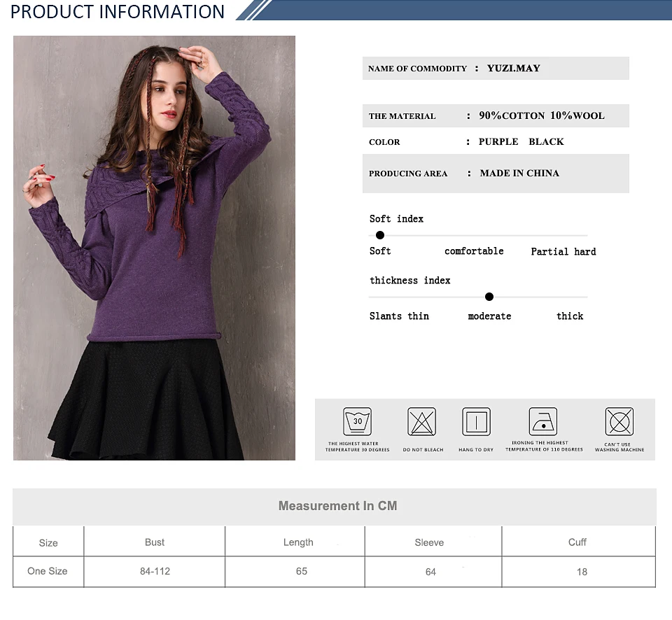Click the can't use washing machine icon
This screenshot has height=620, width=672.
[619, 422]
